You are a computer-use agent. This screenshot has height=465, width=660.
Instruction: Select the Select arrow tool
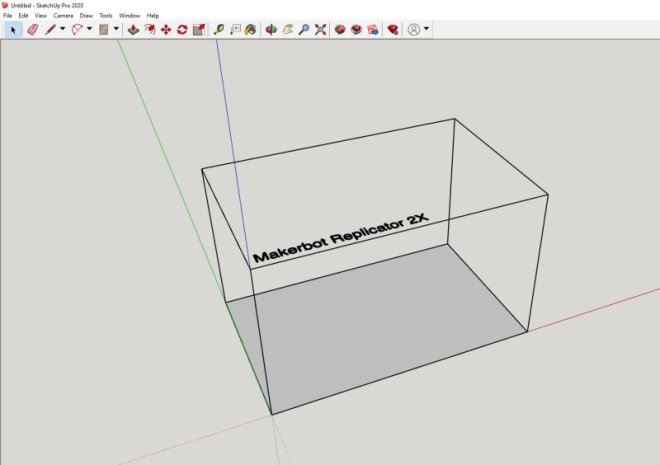click(x=13, y=30)
